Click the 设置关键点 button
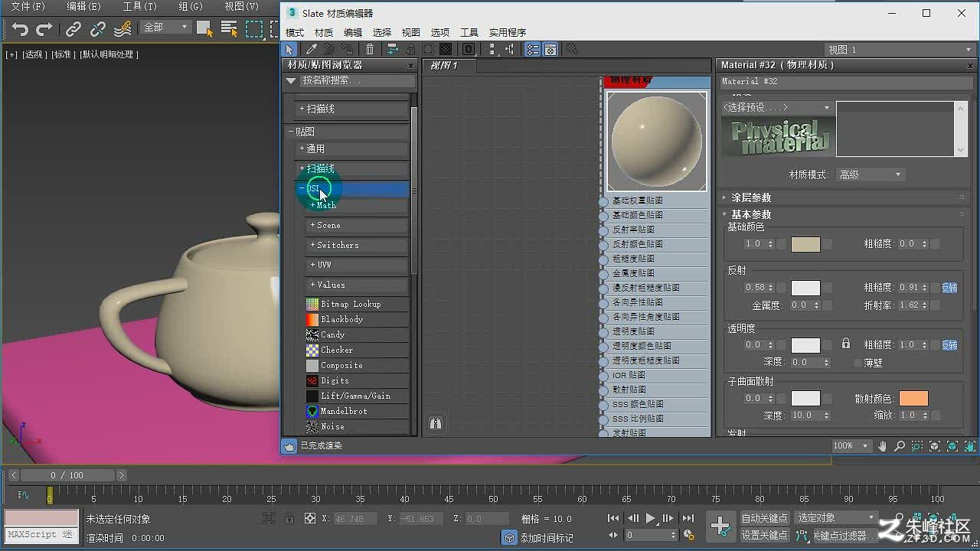This screenshot has height=551, width=980. 764,535
